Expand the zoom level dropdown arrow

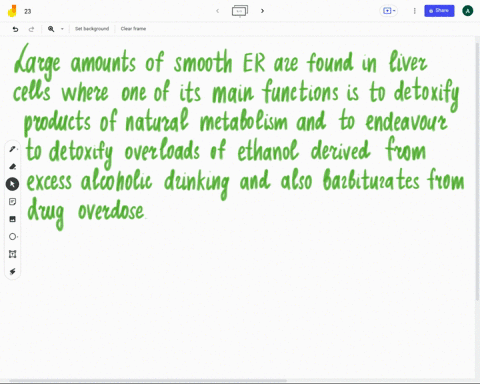[x=62, y=29]
